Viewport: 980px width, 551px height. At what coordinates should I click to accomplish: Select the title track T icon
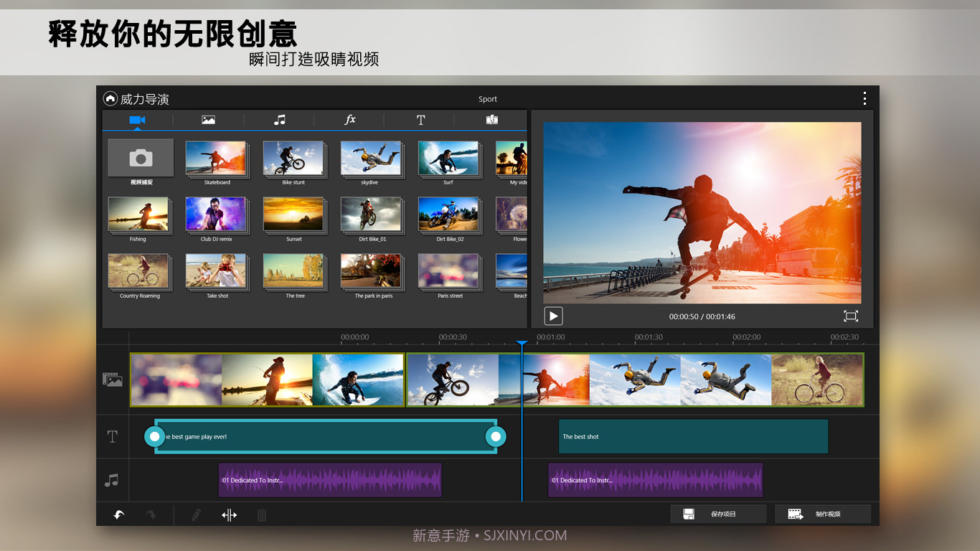112,436
